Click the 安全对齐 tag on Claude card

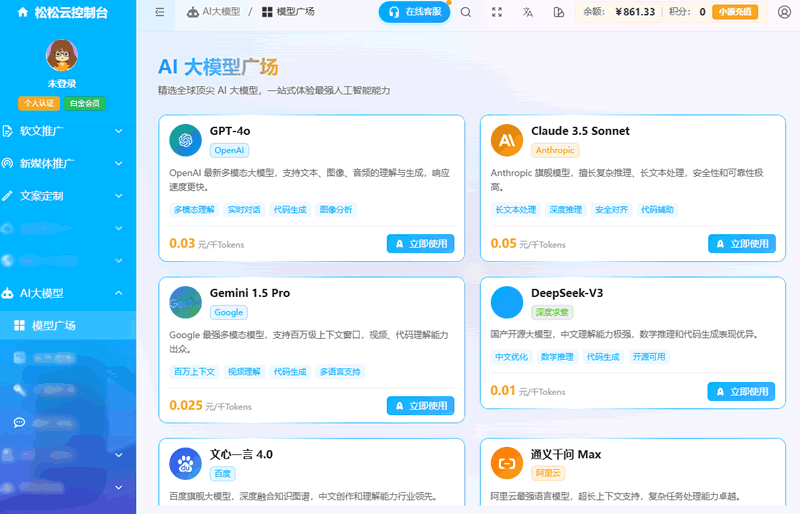tap(611, 210)
